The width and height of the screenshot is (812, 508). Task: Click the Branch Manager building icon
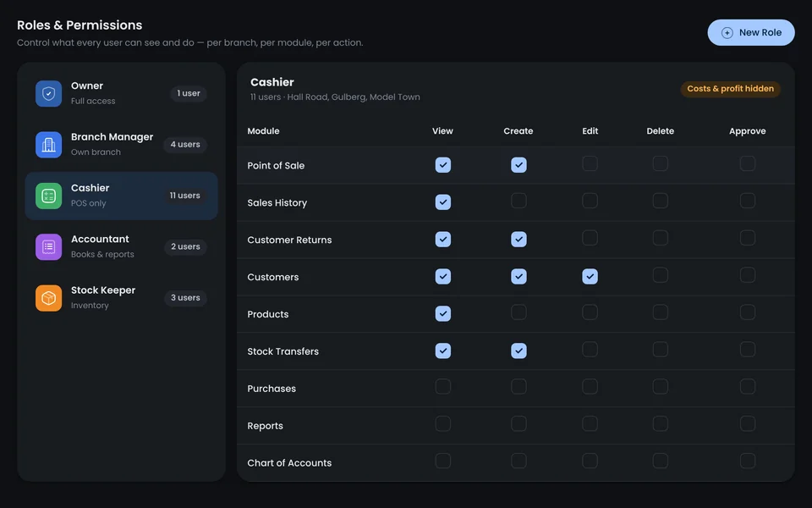pos(49,145)
